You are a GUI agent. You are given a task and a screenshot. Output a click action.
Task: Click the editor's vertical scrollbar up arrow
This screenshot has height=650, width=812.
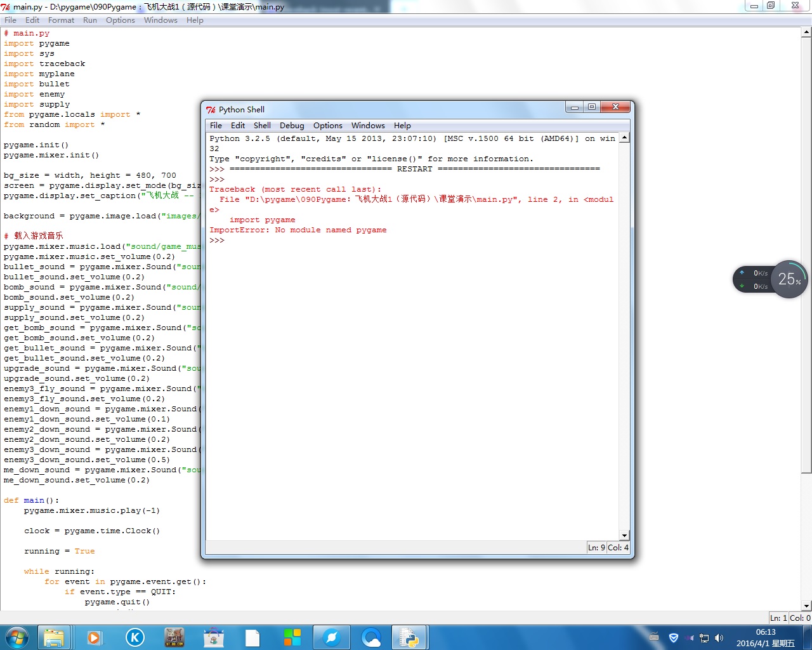(x=806, y=33)
